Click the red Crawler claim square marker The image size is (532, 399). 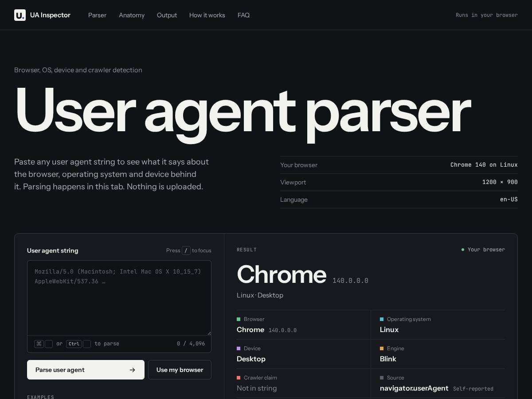239,378
